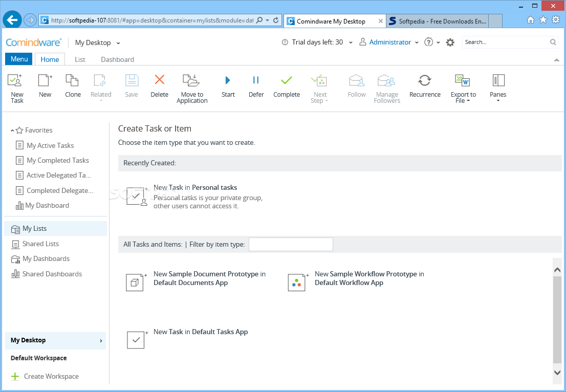Open the Menu tab
Image resolution: width=566 pixels, height=392 pixels.
tap(19, 59)
